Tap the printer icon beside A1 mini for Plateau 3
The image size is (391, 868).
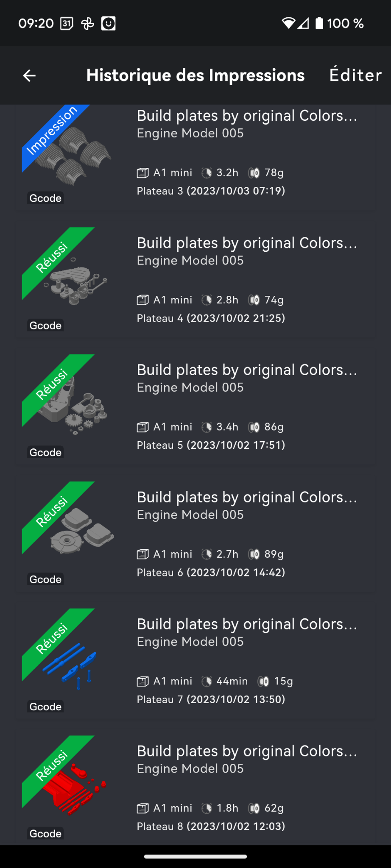(x=143, y=173)
